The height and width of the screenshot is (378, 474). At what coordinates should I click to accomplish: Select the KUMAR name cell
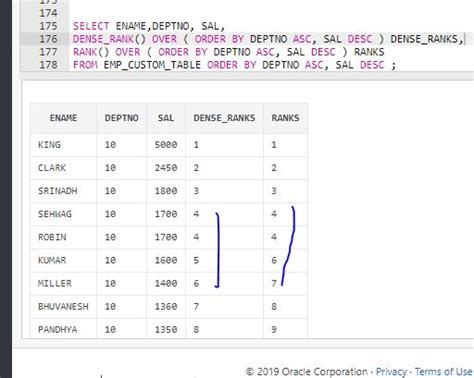[x=52, y=260]
